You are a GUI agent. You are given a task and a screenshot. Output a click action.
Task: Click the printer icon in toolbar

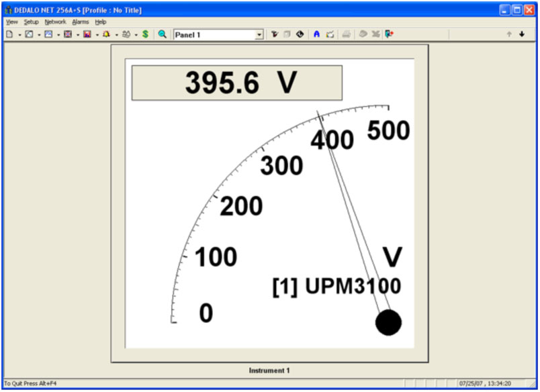click(346, 34)
